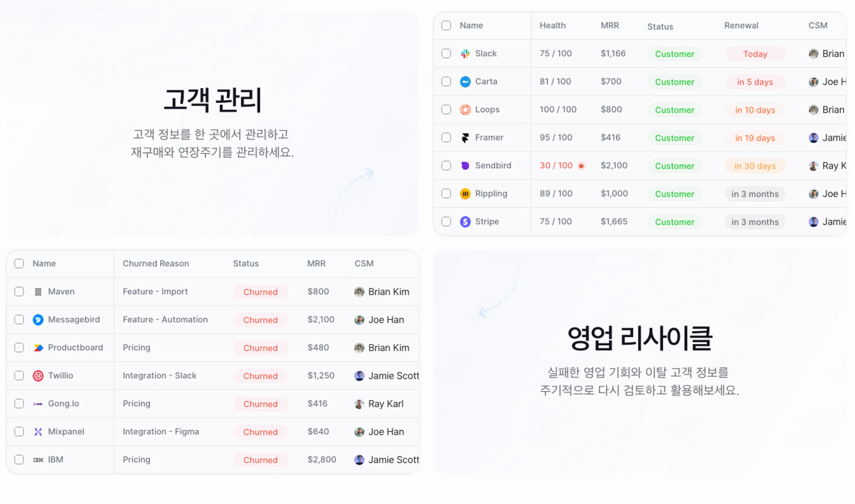Click the Messagebird company icon
The image size is (855, 504).
[x=38, y=319]
